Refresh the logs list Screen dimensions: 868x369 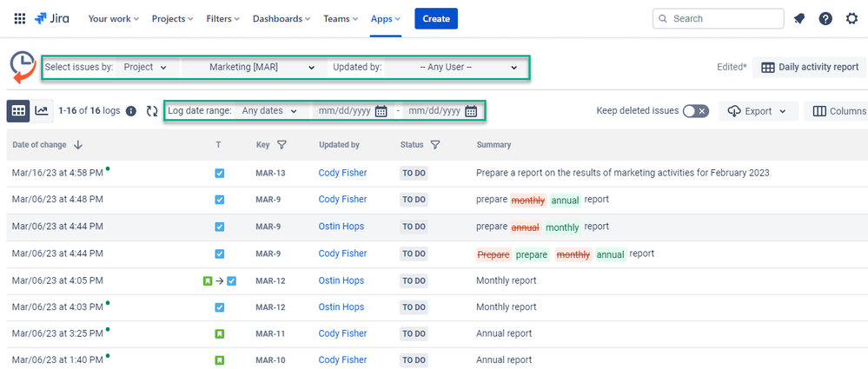[152, 111]
